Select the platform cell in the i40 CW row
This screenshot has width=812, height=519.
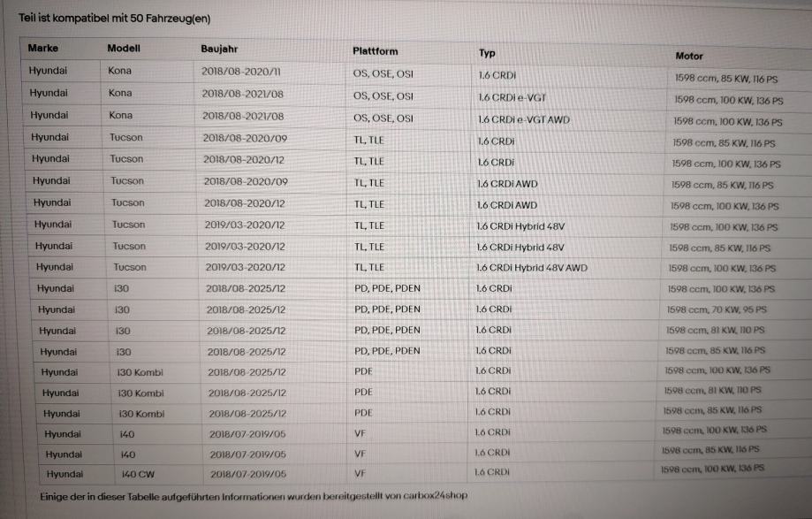coord(360,473)
